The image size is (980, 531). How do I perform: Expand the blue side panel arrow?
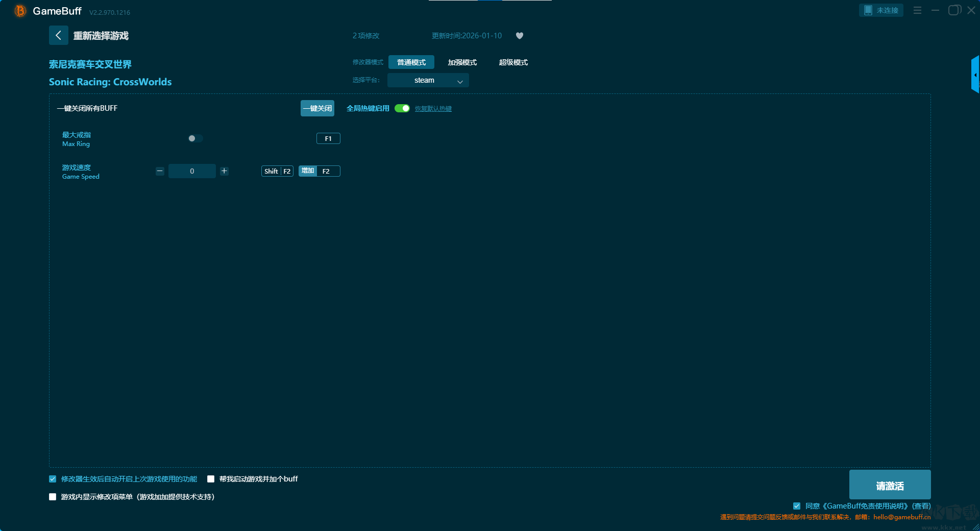click(x=975, y=75)
